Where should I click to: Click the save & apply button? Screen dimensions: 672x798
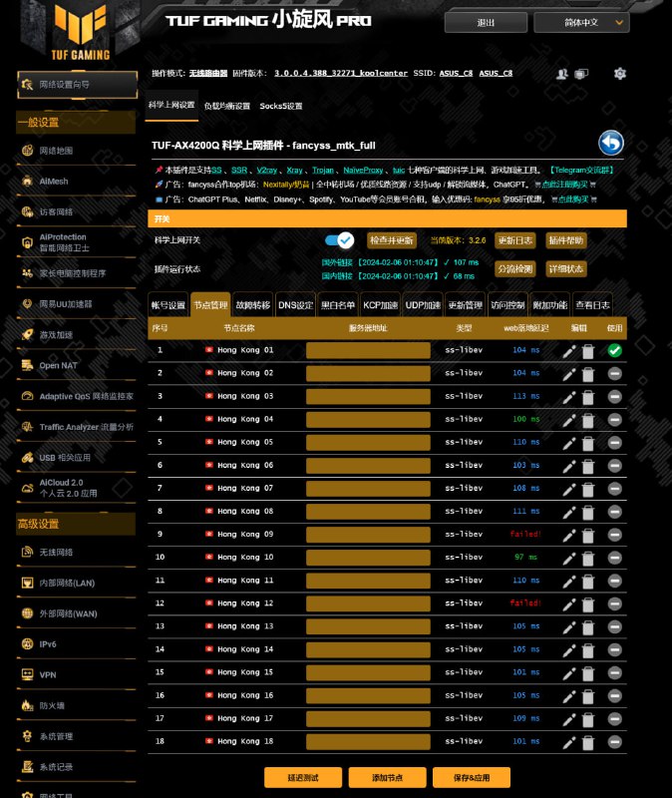point(472,778)
